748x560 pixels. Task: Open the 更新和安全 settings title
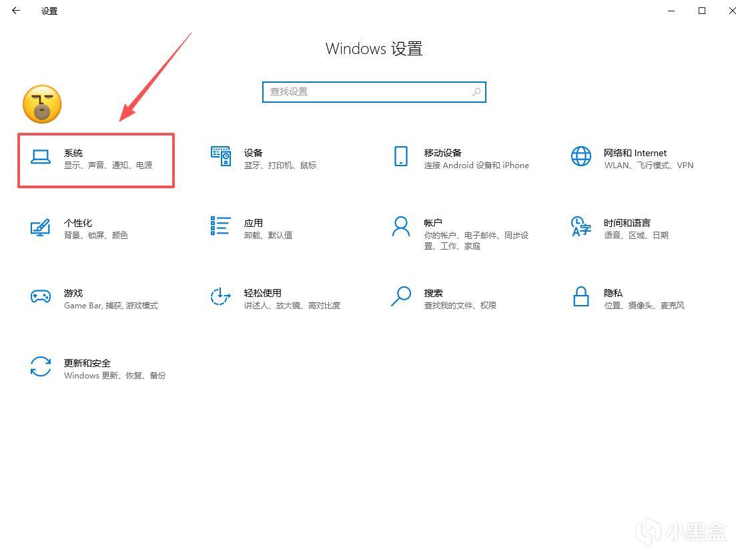pyautogui.click(x=87, y=363)
